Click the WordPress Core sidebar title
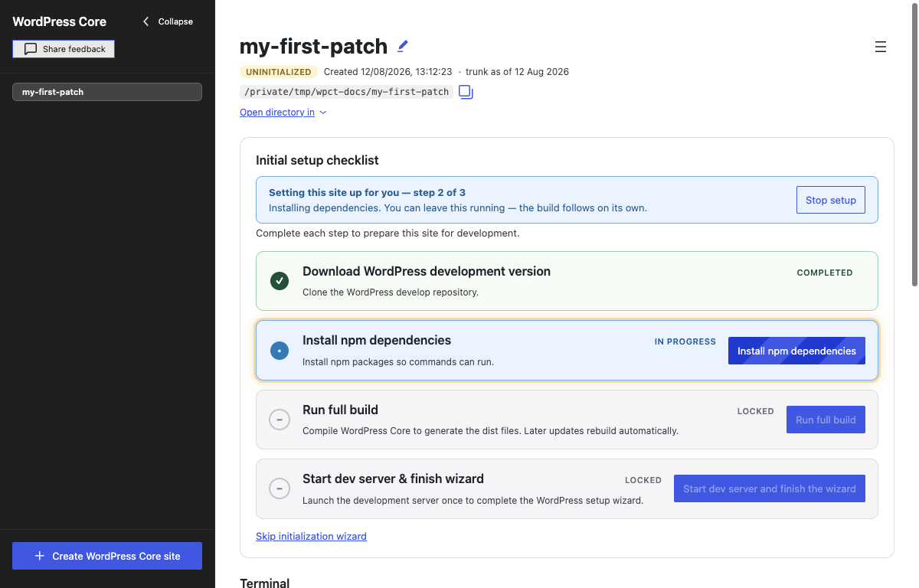 (60, 21)
